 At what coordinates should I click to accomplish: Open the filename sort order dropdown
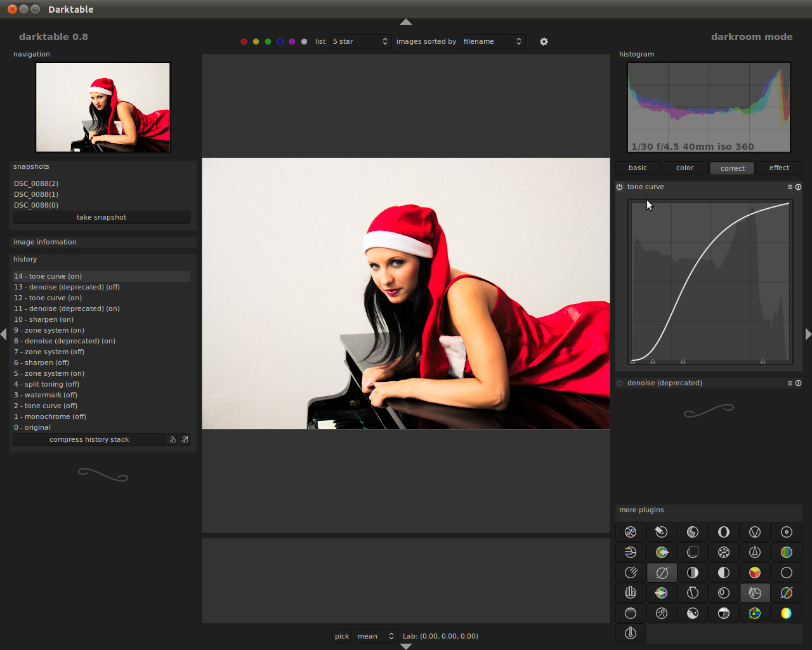[x=492, y=42]
